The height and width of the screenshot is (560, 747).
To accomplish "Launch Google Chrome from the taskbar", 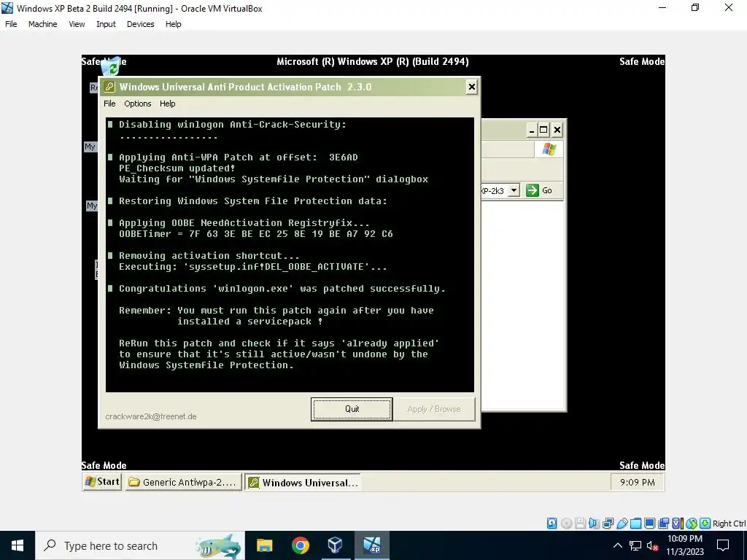I will [300, 545].
